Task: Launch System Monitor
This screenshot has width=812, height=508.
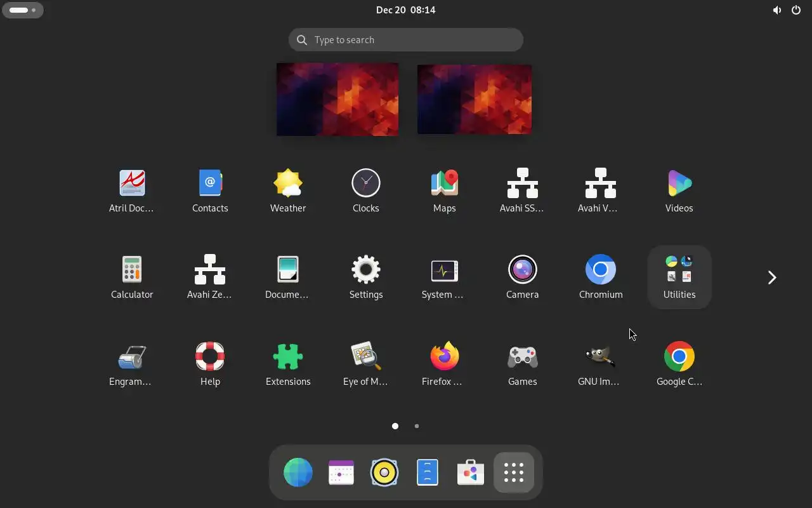Action: pyautogui.click(x=444, y=277)
